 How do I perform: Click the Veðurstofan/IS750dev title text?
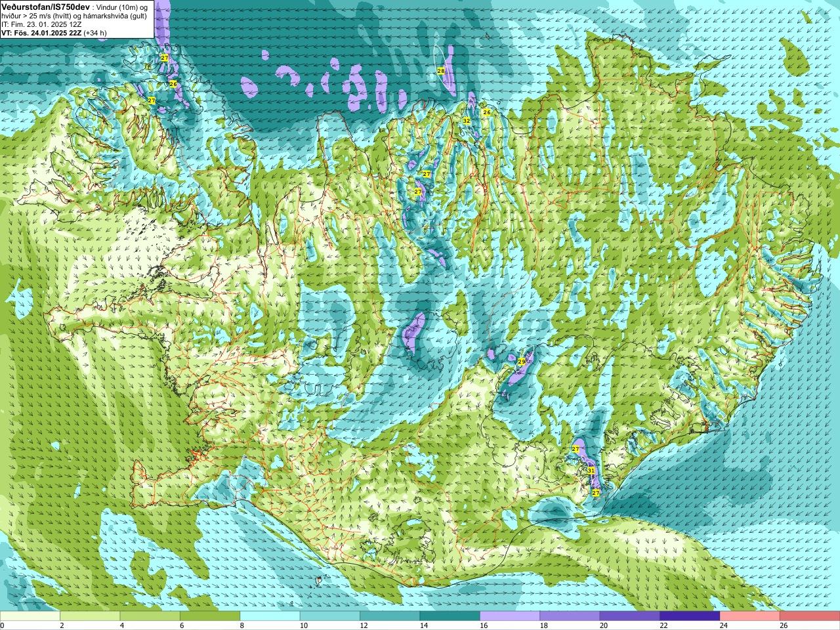46,7
